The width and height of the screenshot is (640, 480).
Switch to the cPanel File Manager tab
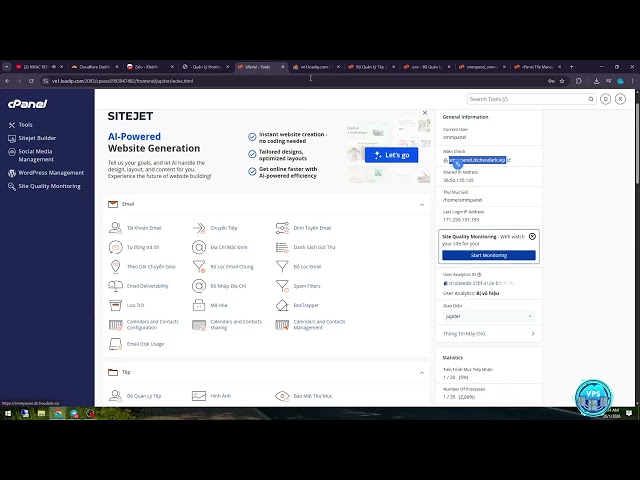(538, 67)
